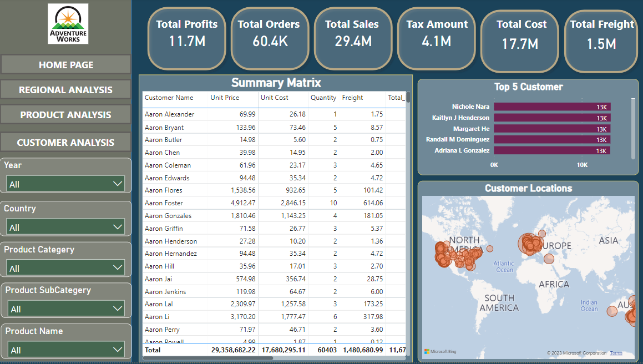Navigate to the HOME PAGE tab
Screen dimensions: 643x364
pos(65,65)
